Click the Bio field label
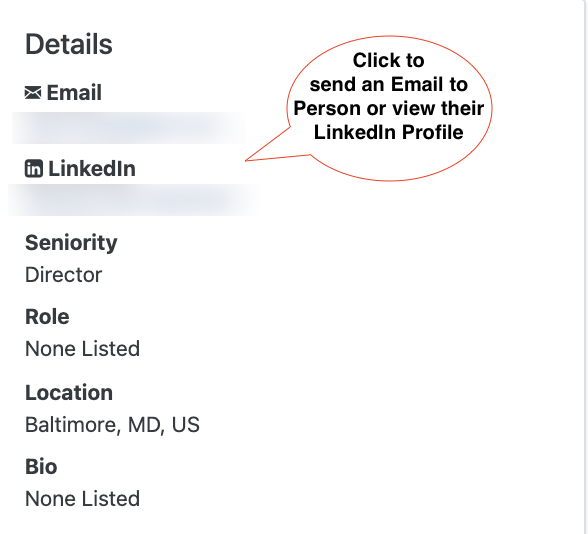 coord(41,467)
